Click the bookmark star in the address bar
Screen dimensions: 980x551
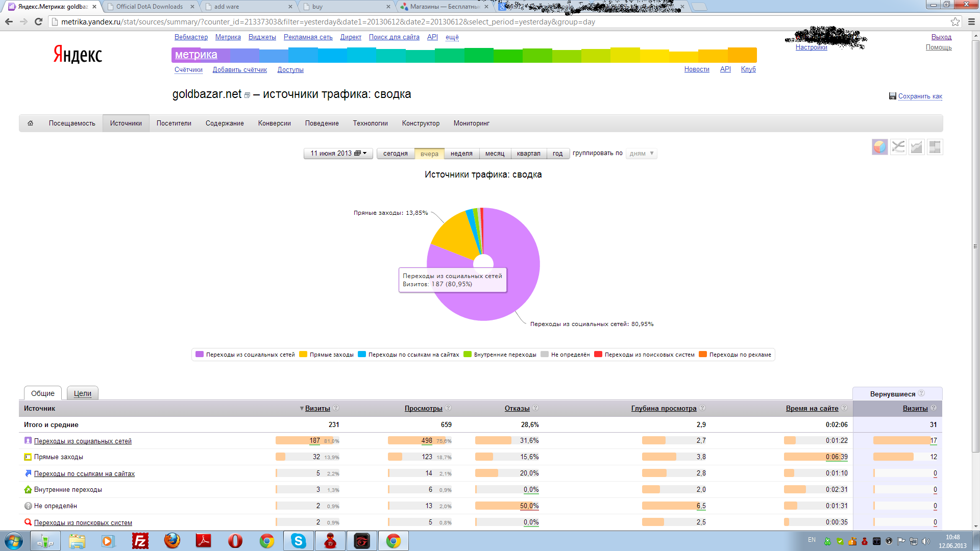point(955,21)
